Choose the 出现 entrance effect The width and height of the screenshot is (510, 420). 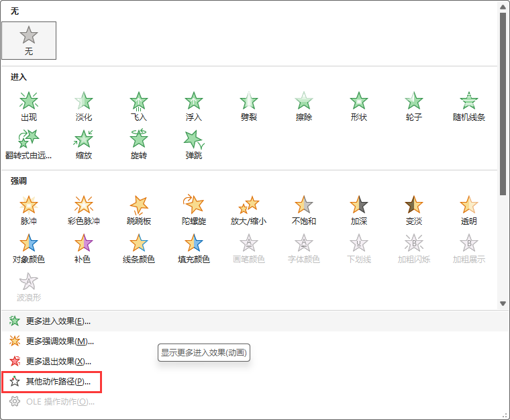click(x=29, y=106)
